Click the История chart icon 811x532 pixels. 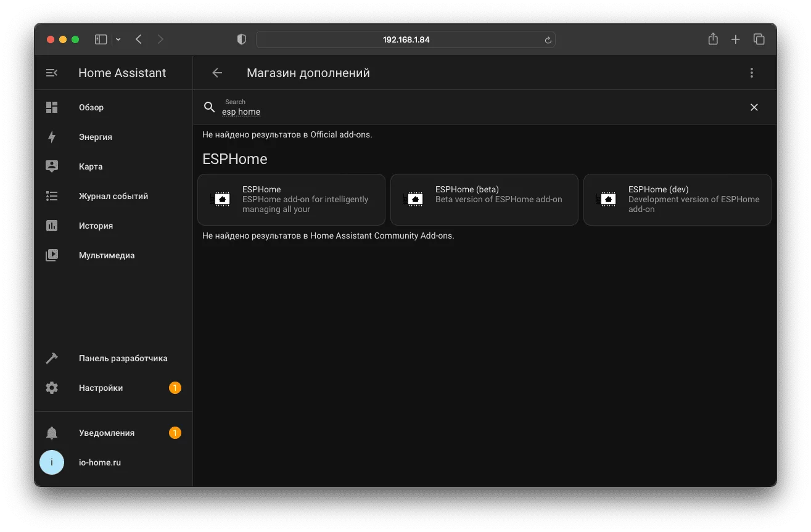tap(52, 226)
